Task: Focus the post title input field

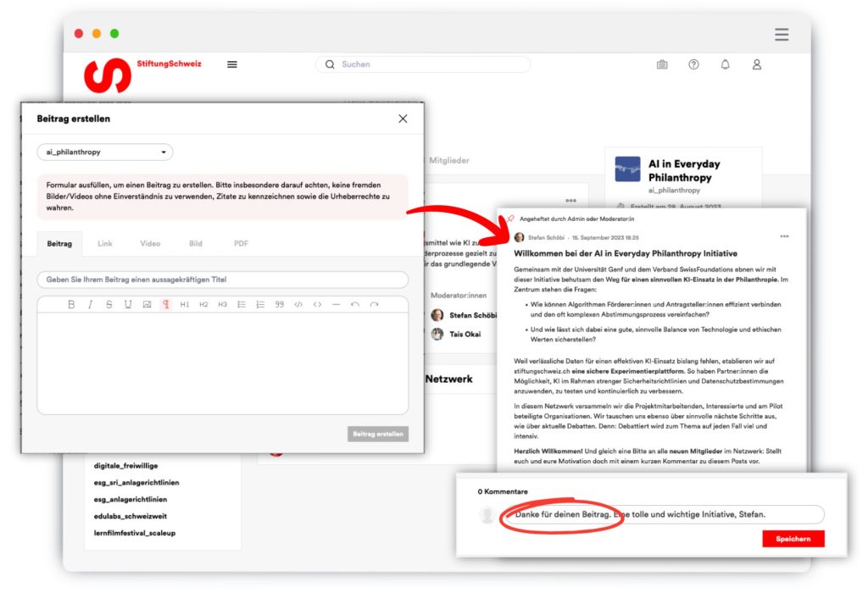Action: 223,280
